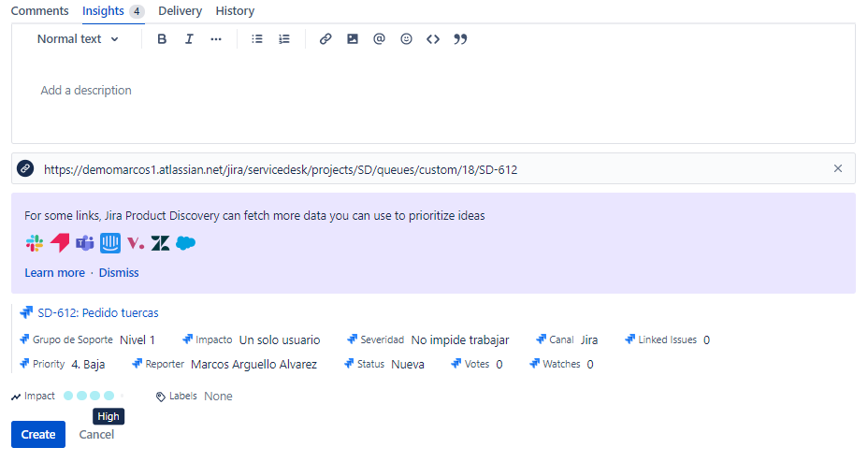
Task: Open the History tab
Action: (x=235, y=11)
